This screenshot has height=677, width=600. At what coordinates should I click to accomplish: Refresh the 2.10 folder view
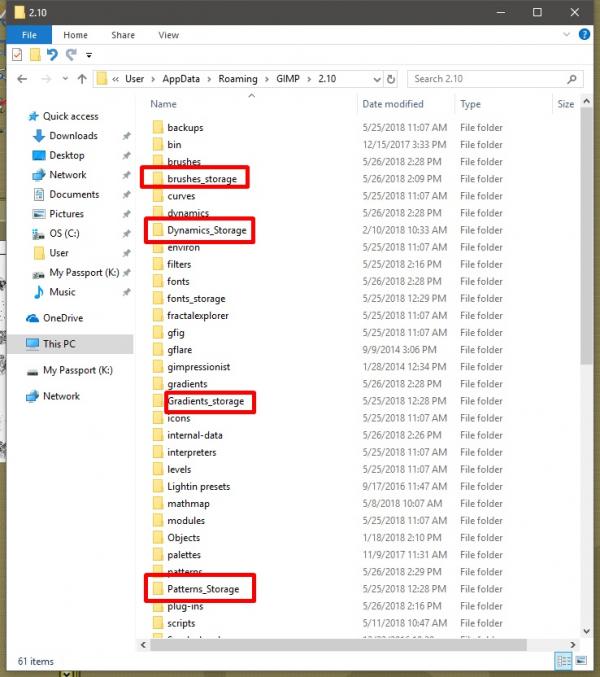pos(391,79)
